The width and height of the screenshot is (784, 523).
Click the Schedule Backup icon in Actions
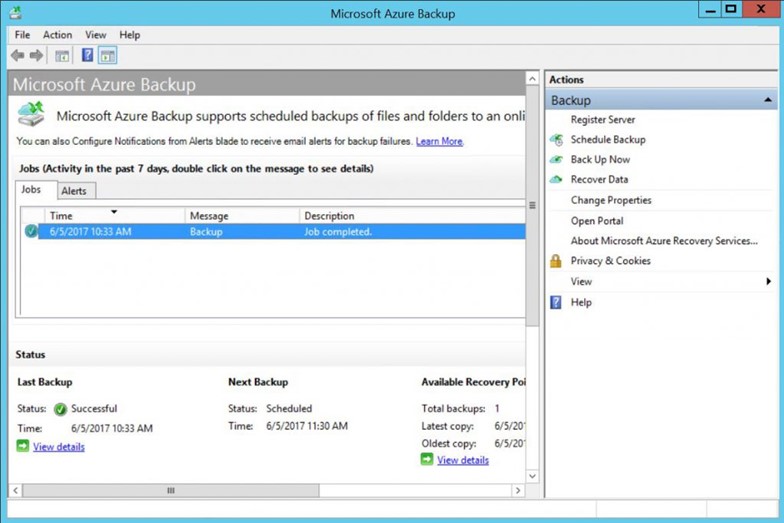tap(556, 140)
